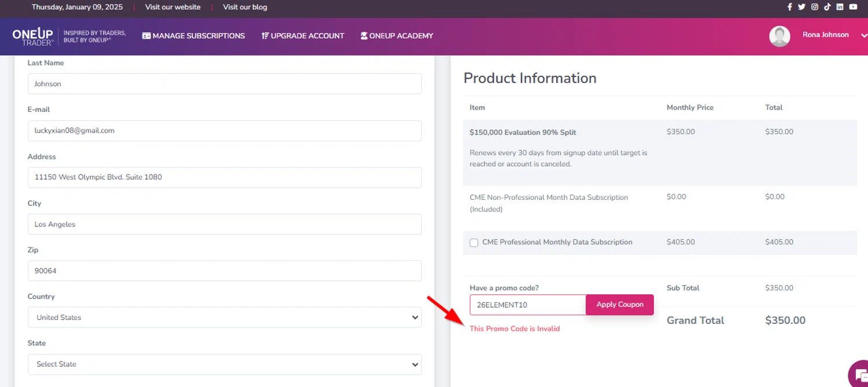Click the Rona Johnson username
The width and height of the screenshot is (868, 387).
tap(826, 35)
